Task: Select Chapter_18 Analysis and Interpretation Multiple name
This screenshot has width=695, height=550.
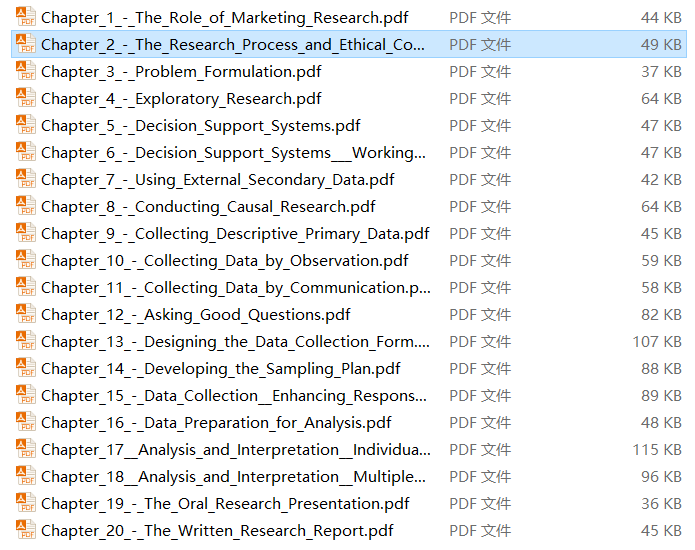Action: 234,477
